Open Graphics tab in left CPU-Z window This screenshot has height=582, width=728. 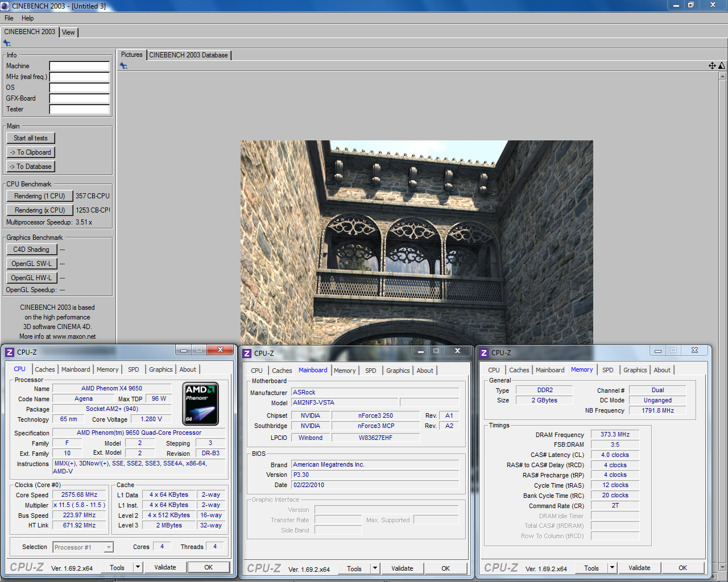pos(161,369)
